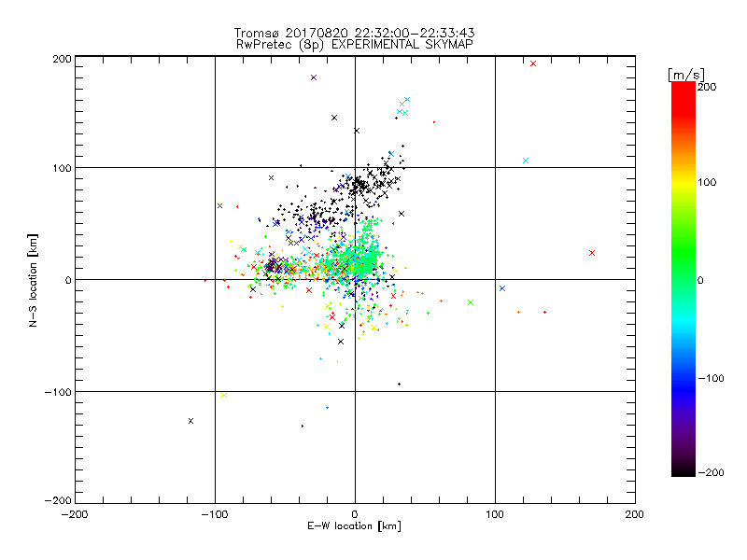Screen dimensions: 747x560
Task: Click the purple X marker near the top of the plot
Action: 314,77
